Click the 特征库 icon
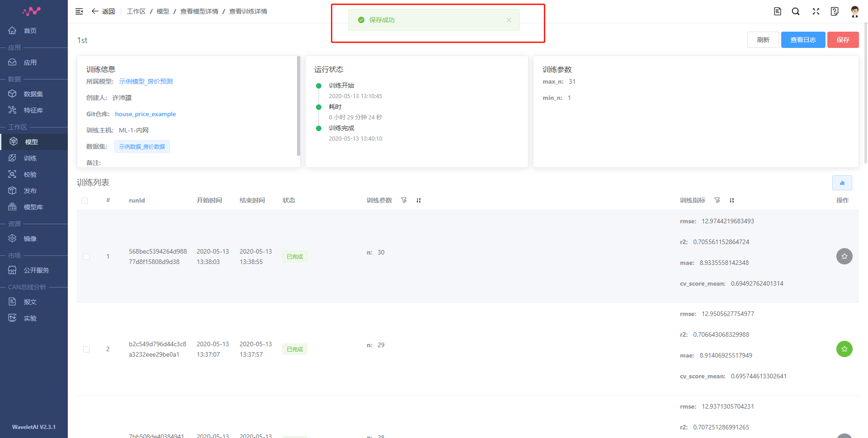Viewport: 868px width, 438px height. point(12,110)
